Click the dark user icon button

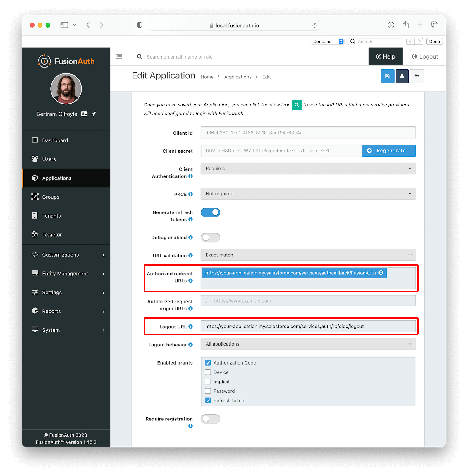click(x=402, y=76)
